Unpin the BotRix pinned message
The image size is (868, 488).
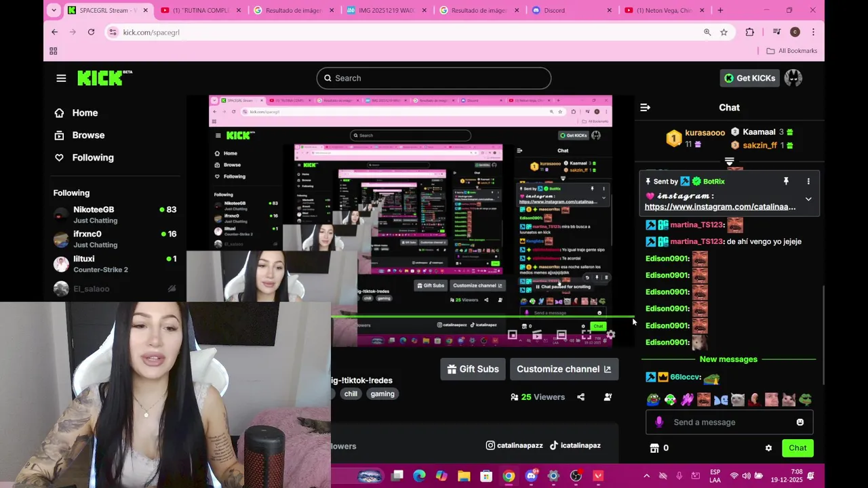coord(786,182)
